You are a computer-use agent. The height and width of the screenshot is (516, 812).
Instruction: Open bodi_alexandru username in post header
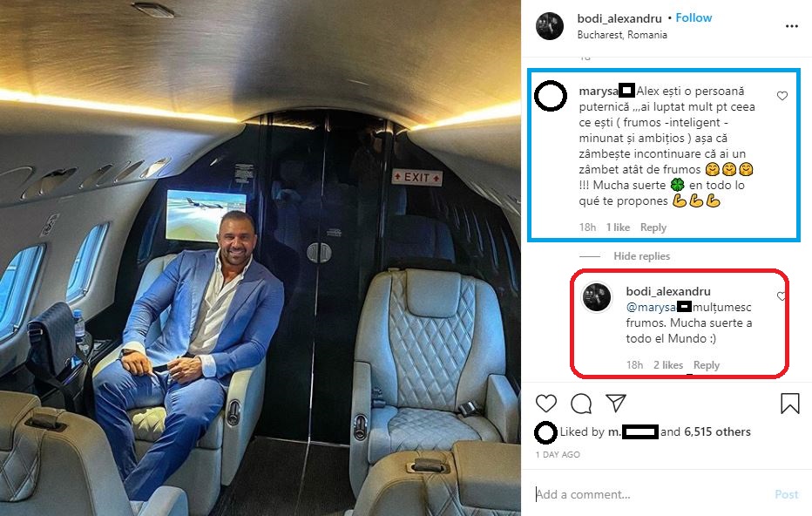pyautogui.click(x=619, y=18)
